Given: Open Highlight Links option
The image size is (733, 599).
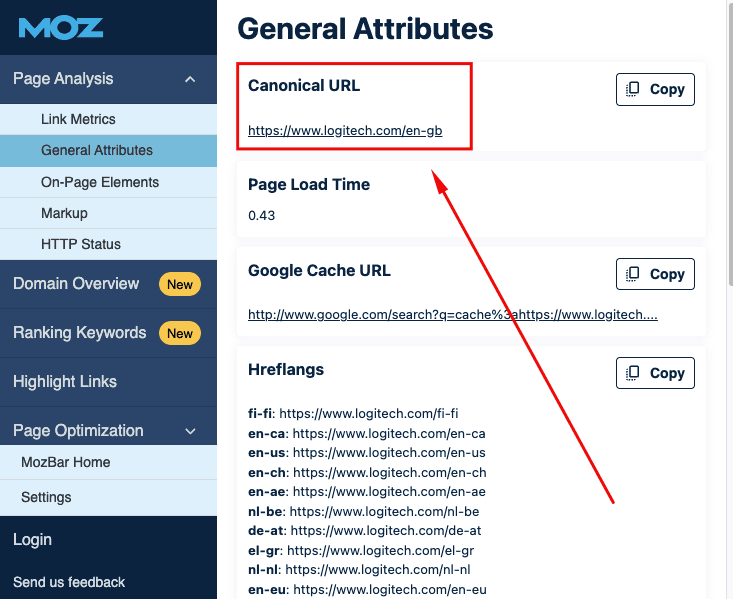Looking at the screenshot, I should click(65, 382).
